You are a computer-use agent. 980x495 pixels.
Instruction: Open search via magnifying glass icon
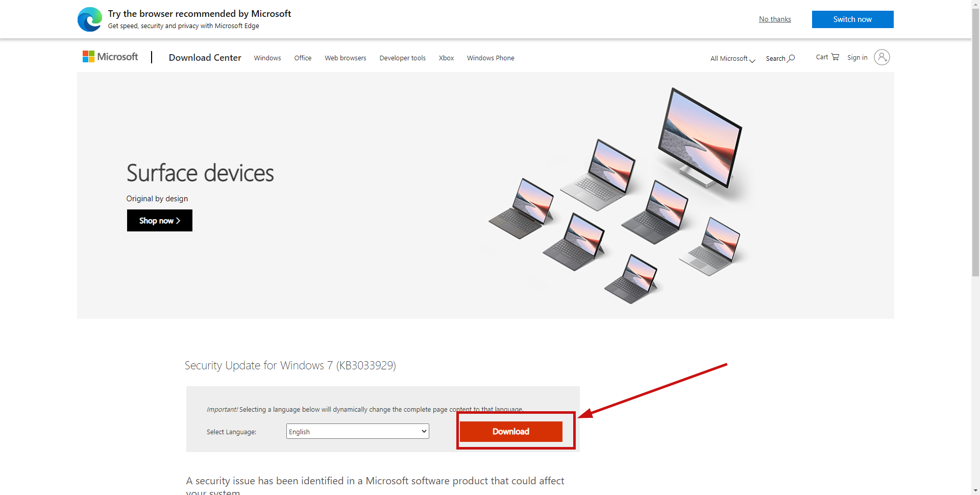[x=791, y=58]
